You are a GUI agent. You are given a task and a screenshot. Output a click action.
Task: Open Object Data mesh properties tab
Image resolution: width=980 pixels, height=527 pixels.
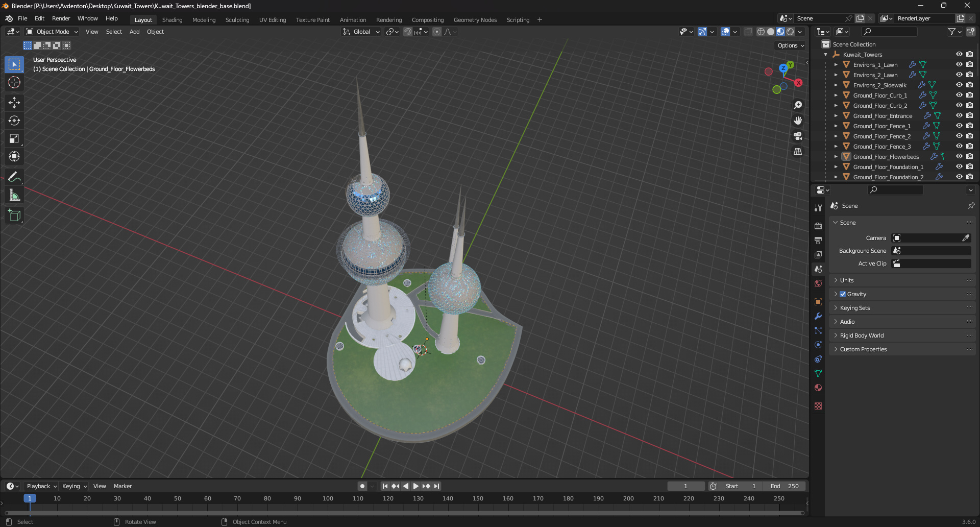click(x=818, y=373)
